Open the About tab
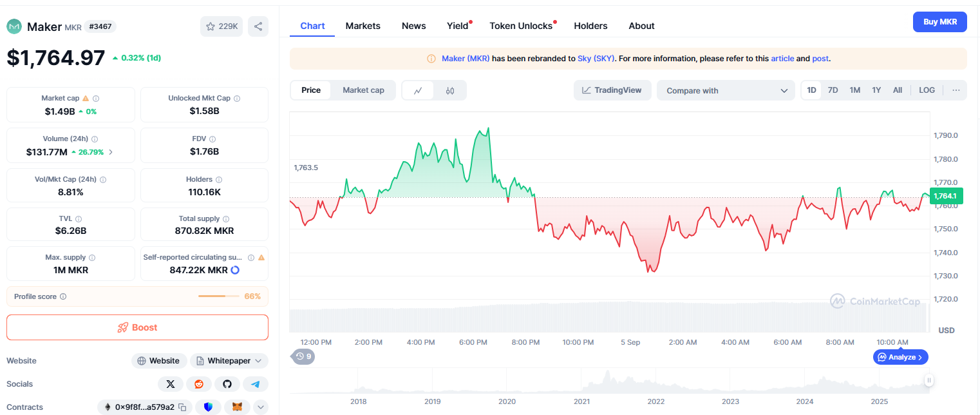This screenshot has height=415, width=980. point(641,26)
